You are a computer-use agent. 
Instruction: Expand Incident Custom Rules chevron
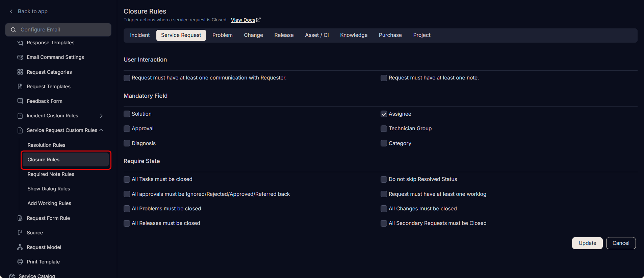(x=101, y=116)
